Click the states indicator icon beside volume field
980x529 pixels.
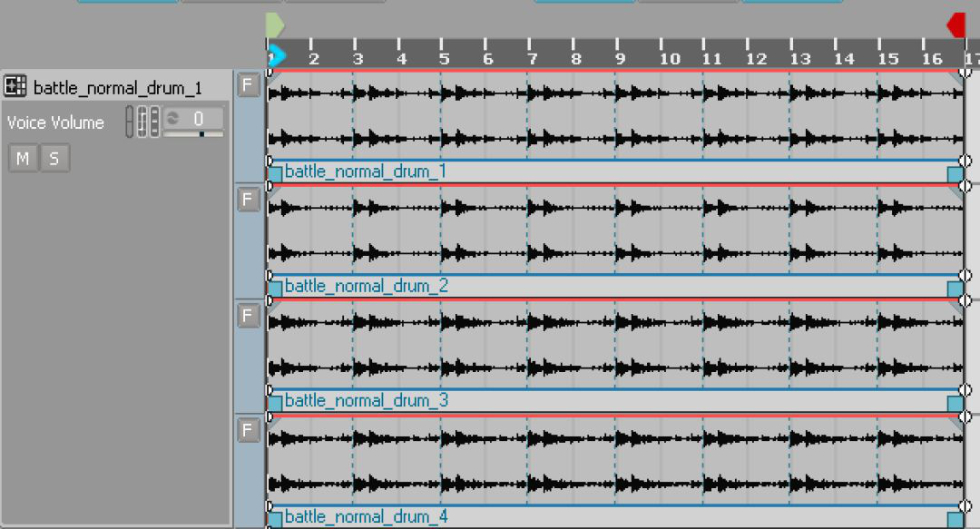154,122
